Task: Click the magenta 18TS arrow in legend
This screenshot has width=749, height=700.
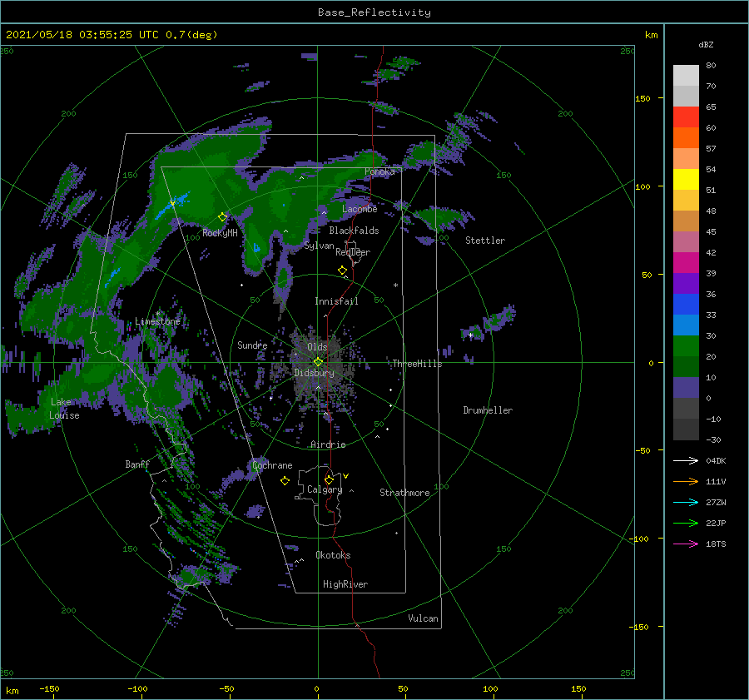Action: tap(686, 544)
